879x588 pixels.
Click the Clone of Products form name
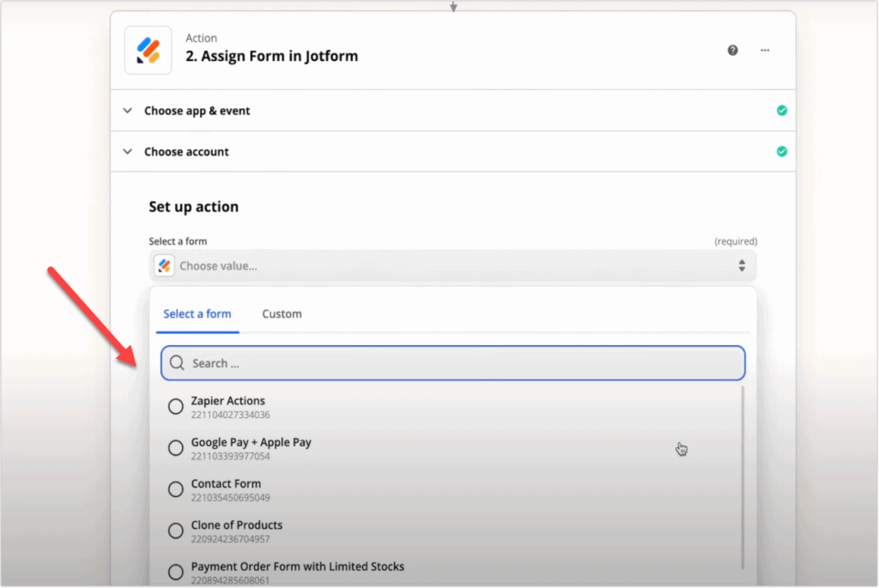(237, 526)
